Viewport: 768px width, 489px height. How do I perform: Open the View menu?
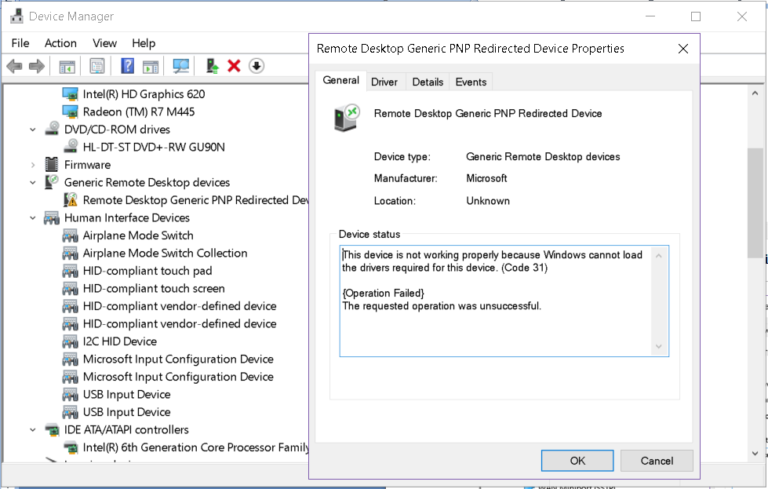click(104, 43)
